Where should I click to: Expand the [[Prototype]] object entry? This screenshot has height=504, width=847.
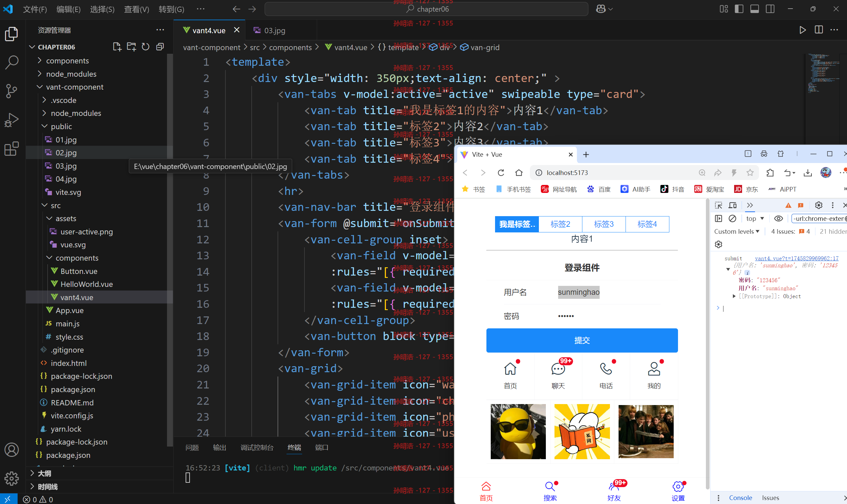coord(734,296)
